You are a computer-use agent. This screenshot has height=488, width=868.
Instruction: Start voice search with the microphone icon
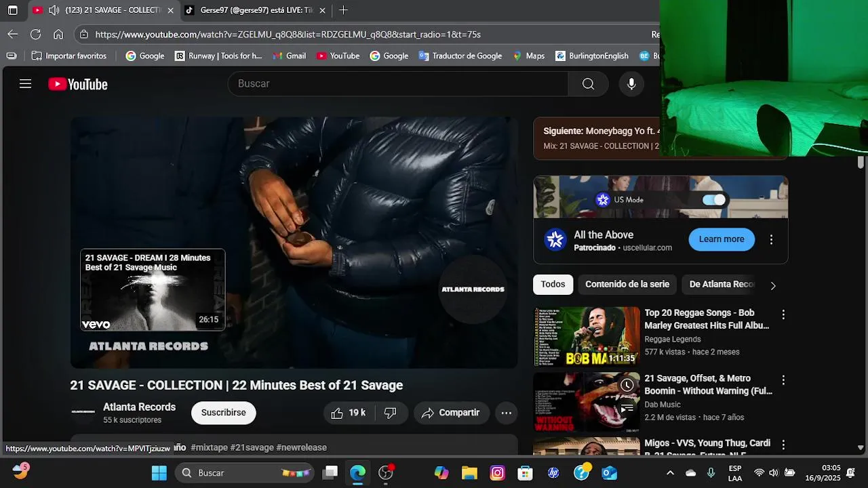[631, 84]
